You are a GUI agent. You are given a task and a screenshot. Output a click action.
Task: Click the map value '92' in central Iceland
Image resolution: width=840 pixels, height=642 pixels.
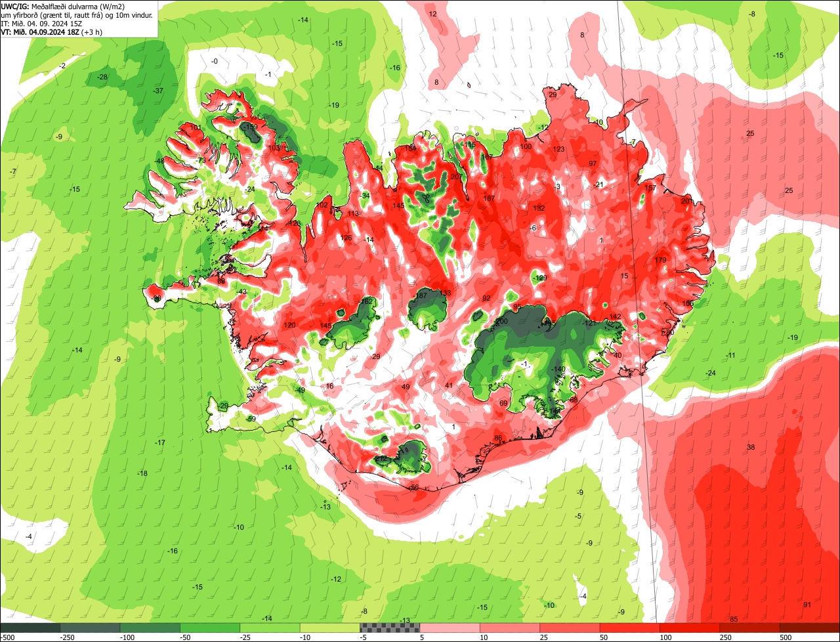coord(486,298)
